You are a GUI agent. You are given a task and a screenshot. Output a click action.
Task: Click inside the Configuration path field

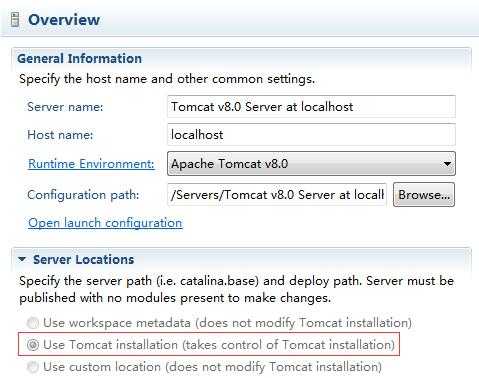pos(277,195)
